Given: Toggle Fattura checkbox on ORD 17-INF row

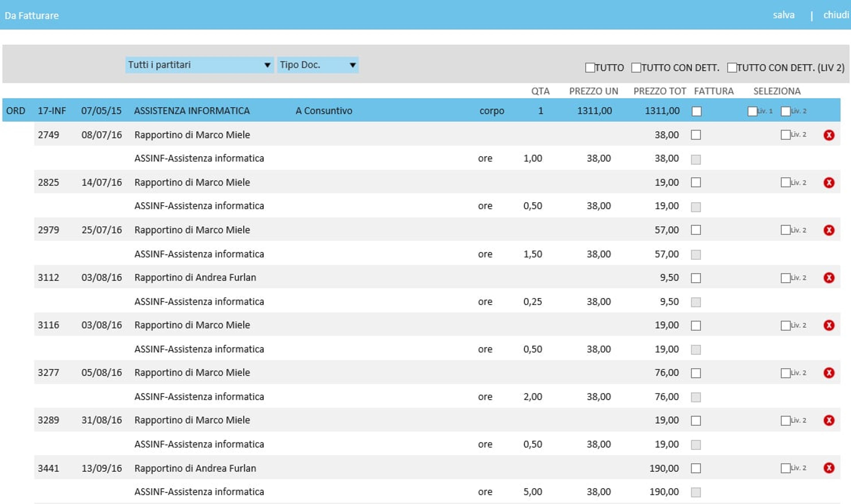Looking at the screenshot, I should (697, 111).
